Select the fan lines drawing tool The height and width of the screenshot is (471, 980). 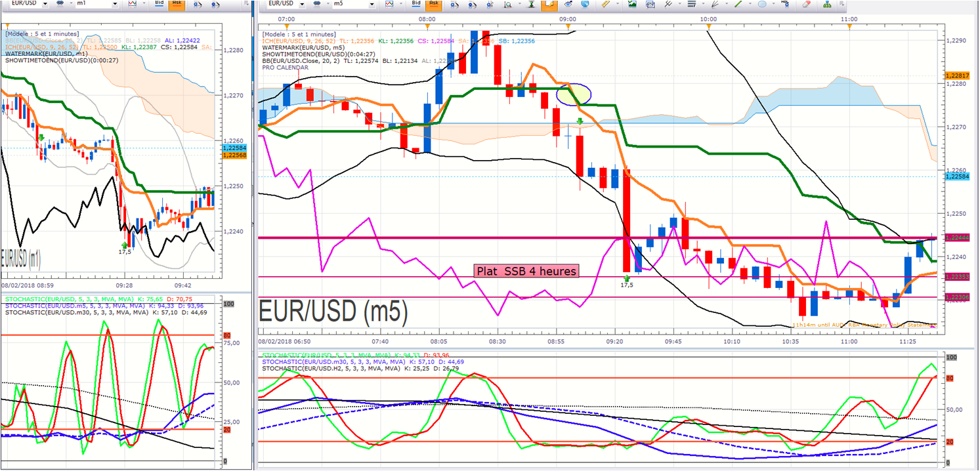[715, 4]
